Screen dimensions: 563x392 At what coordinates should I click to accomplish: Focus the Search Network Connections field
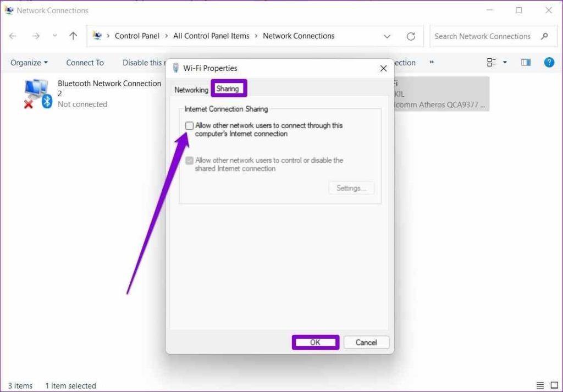tap(494, 36)
